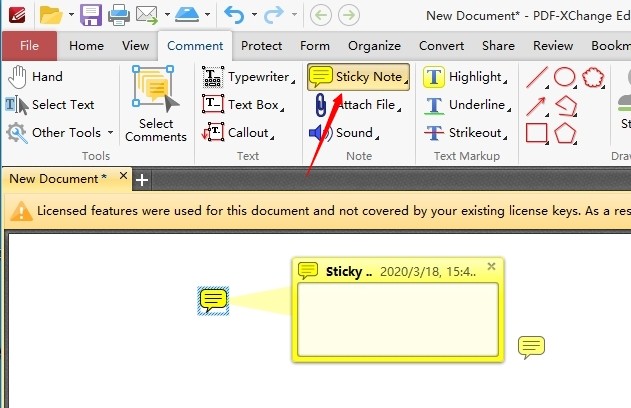Close the New Document tab

pos(124,176)
